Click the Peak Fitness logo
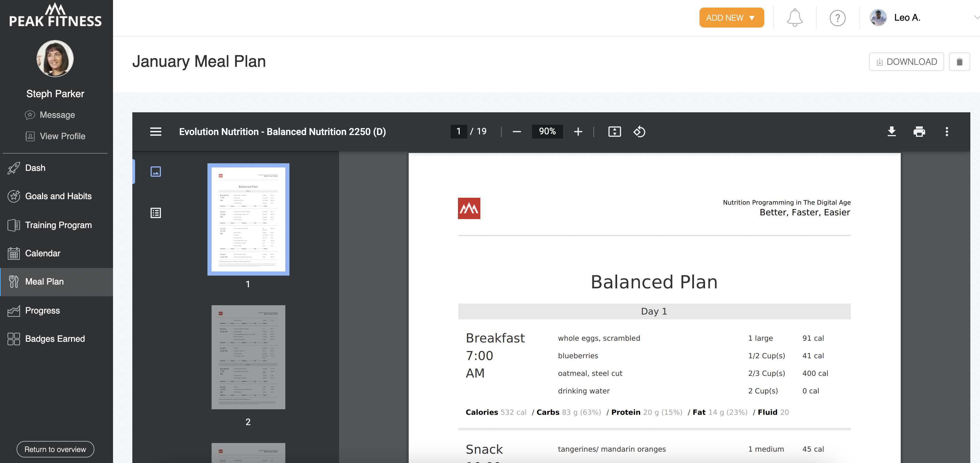Image resolution: width=980 pixels, height=463 pixels. pos(55,15)
